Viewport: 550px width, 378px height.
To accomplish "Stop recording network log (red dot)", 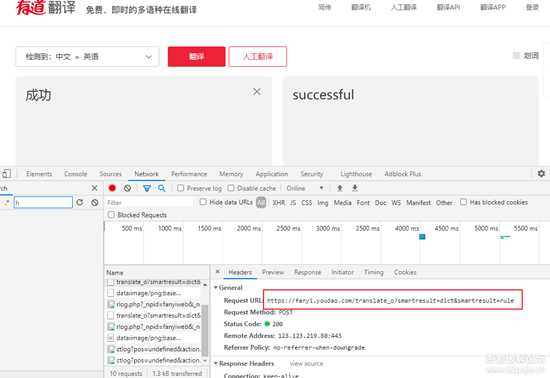I will coord(112,188).
